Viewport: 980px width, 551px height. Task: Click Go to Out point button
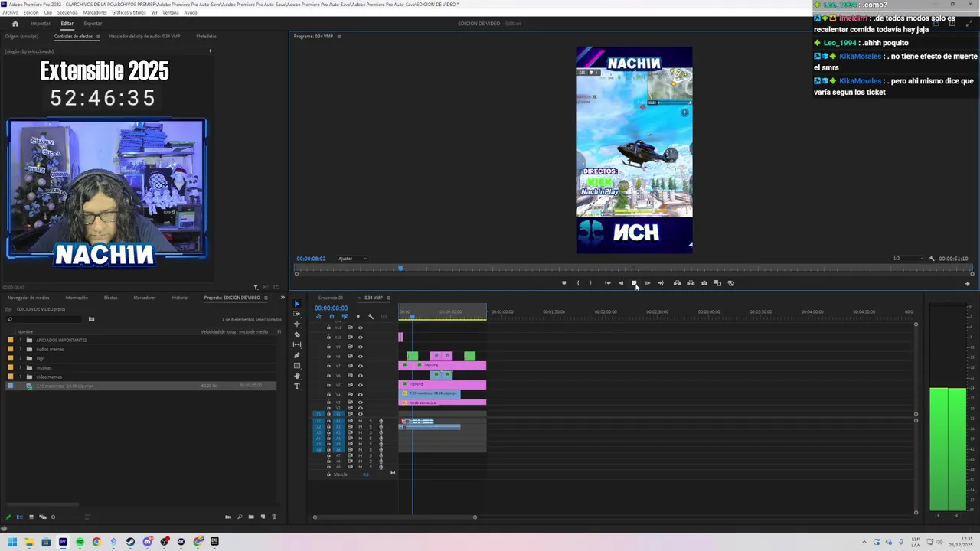661,283
